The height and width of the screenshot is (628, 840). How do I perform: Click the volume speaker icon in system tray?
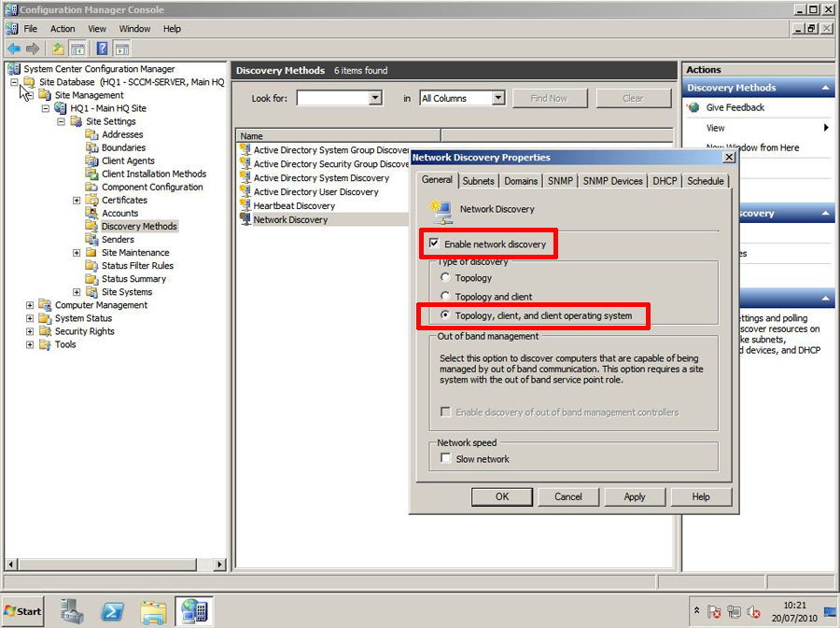pos(754,611)
